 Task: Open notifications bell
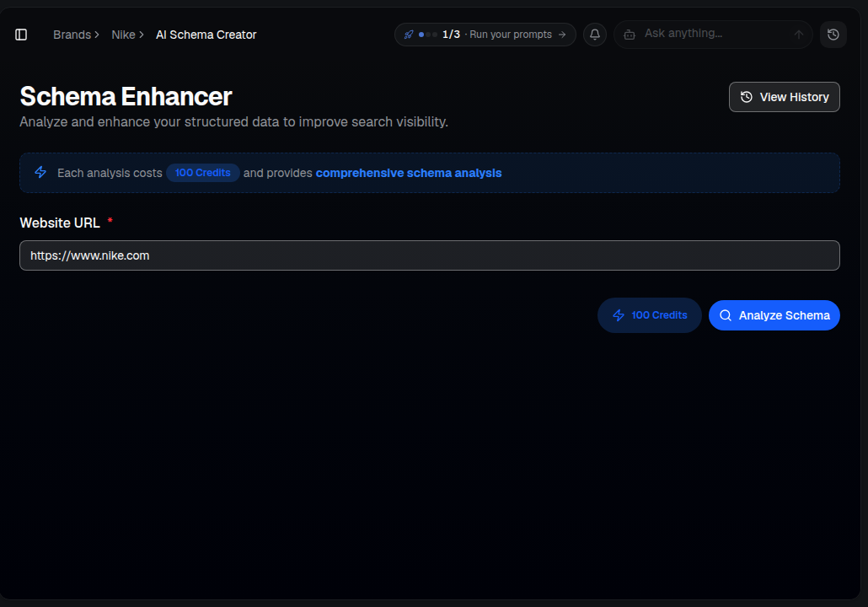point(594,35)
